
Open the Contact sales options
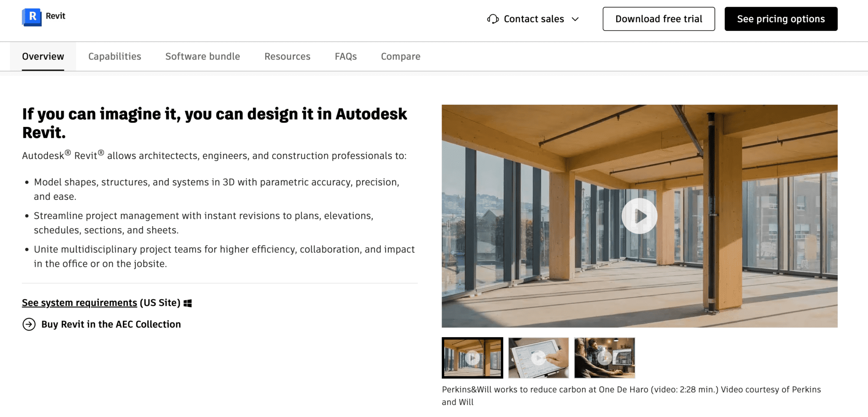click(x=533, y=19)
